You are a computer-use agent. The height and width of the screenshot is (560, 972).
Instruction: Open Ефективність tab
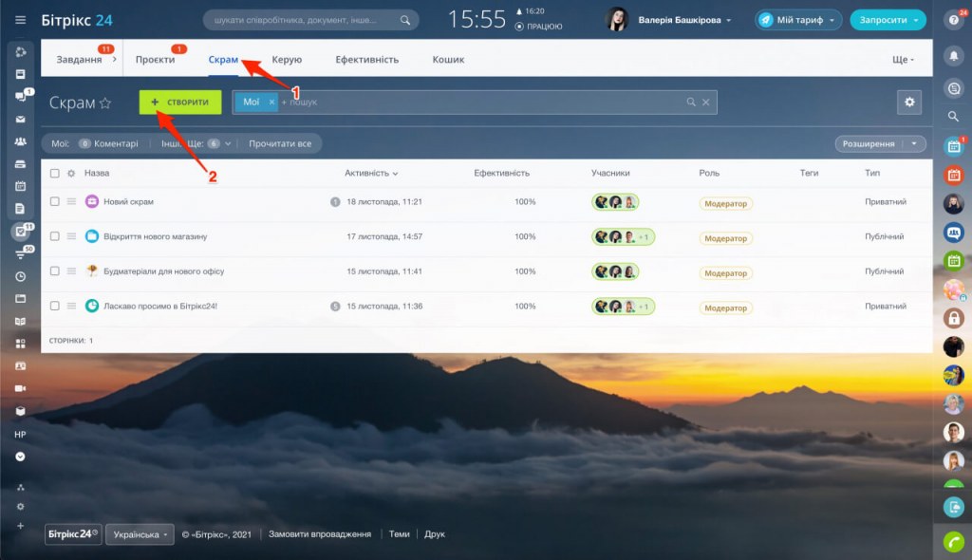coord(367,60)
